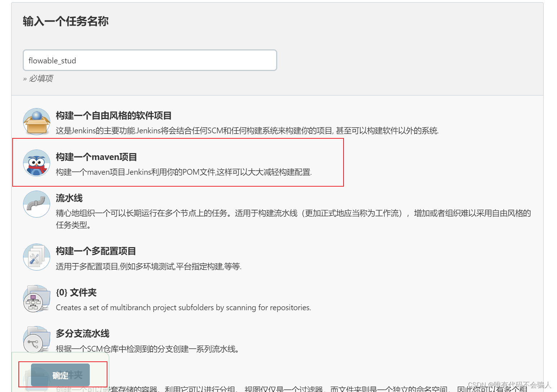Choose 构建一个多配置项目 title

[x=96, y=251]
